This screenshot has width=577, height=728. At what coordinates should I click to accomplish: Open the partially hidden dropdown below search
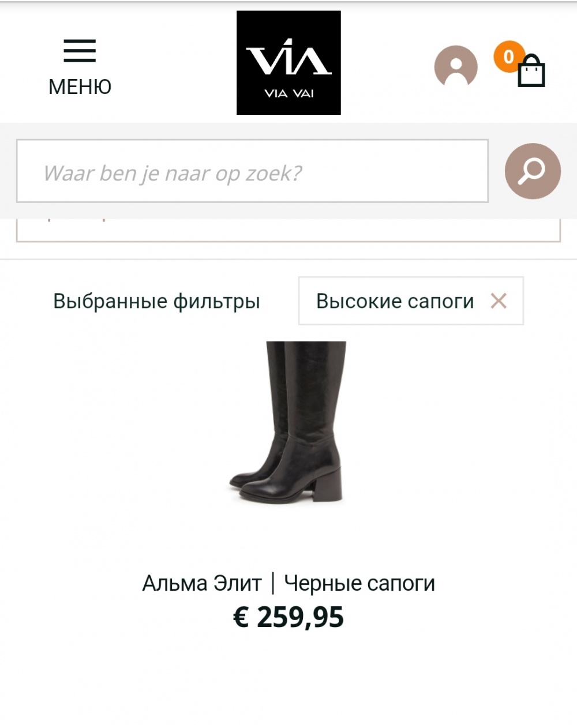288,230
